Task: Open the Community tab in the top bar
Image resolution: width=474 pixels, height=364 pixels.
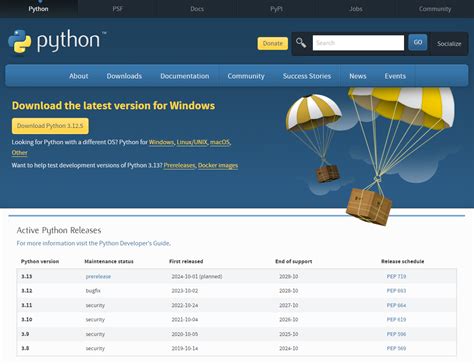Action: pos(435,9)
